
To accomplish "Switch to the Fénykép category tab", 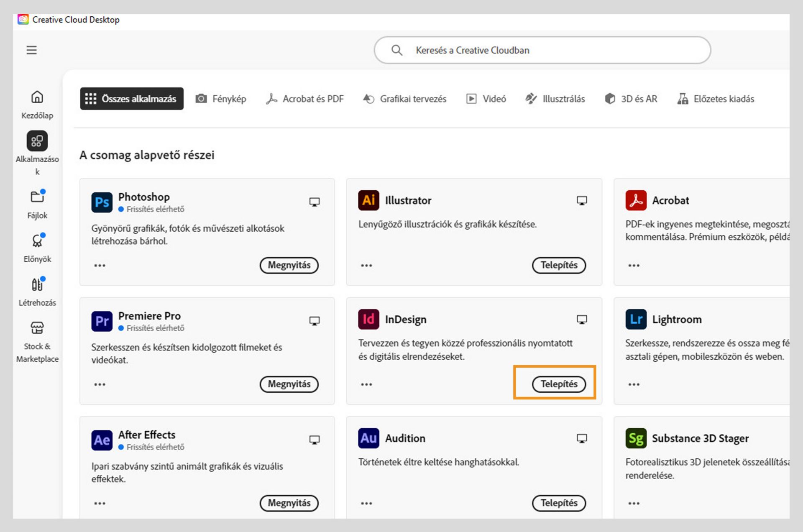I will pyautogui.click(x=221, y=99).
